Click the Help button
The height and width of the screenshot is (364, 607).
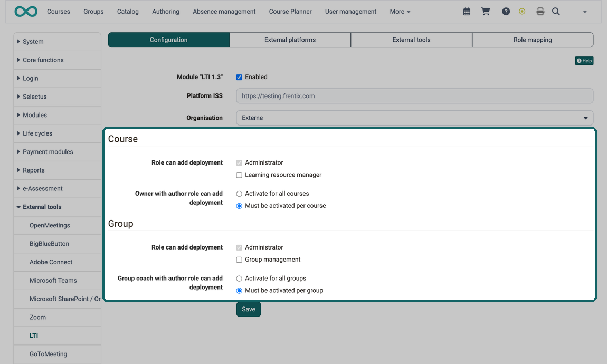pos(584,61)
